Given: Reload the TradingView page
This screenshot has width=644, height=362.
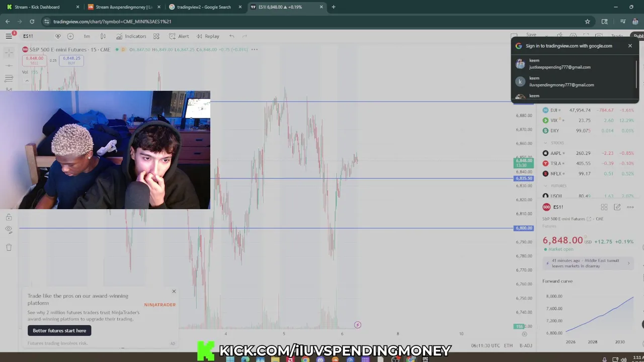Looking at the screenshot, I should tap(32, 22).
